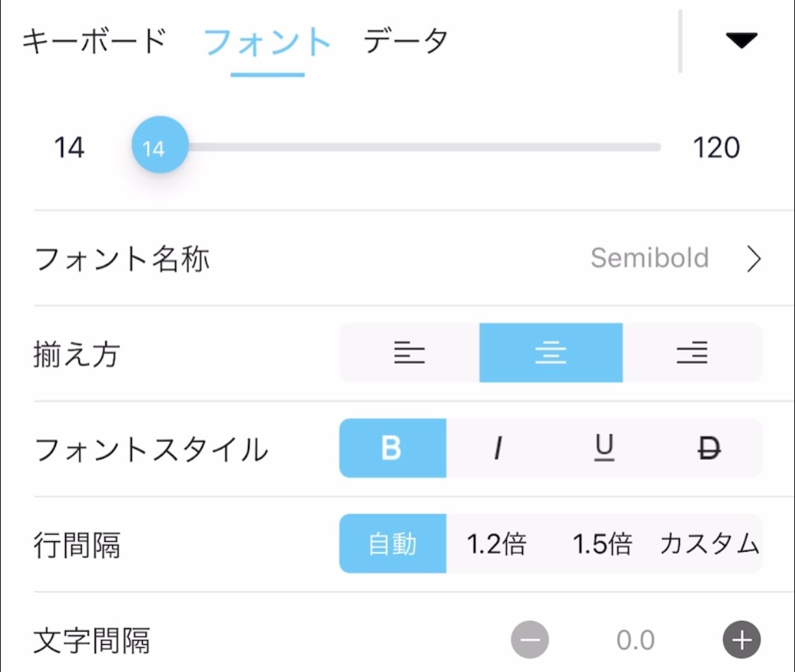
Task: Select right text alignment icon
Action: point(692,353)
